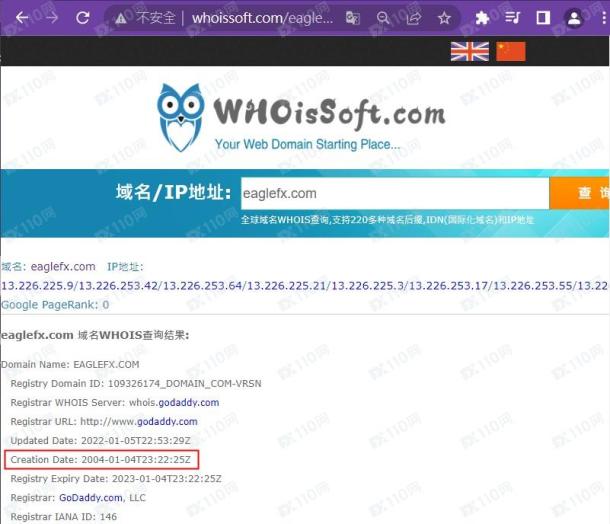Click the WhoisSoft owl logo
610x524 pixels.
(x=180, y=117)
